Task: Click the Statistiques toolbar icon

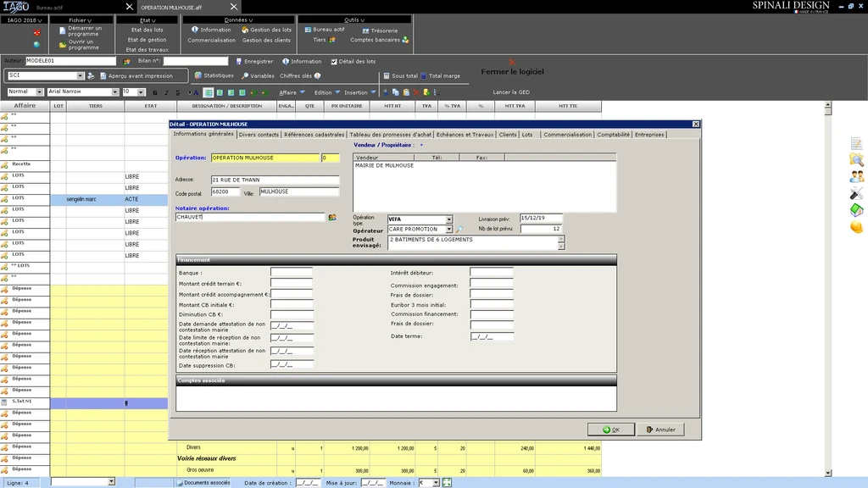Action: [198, 75]
